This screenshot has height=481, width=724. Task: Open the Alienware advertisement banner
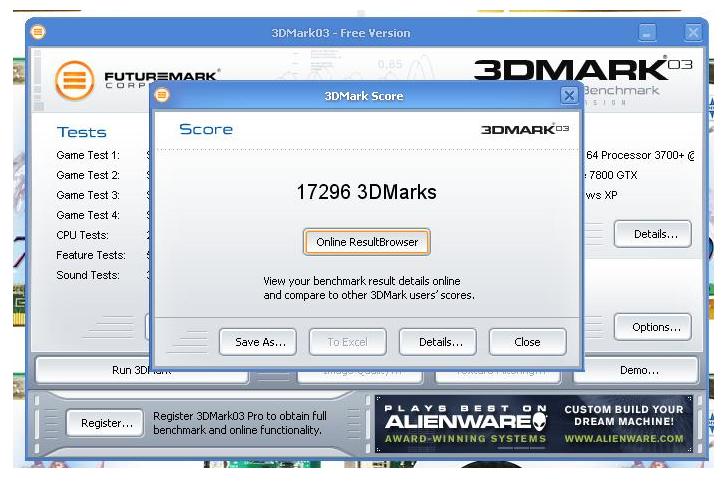534,423
